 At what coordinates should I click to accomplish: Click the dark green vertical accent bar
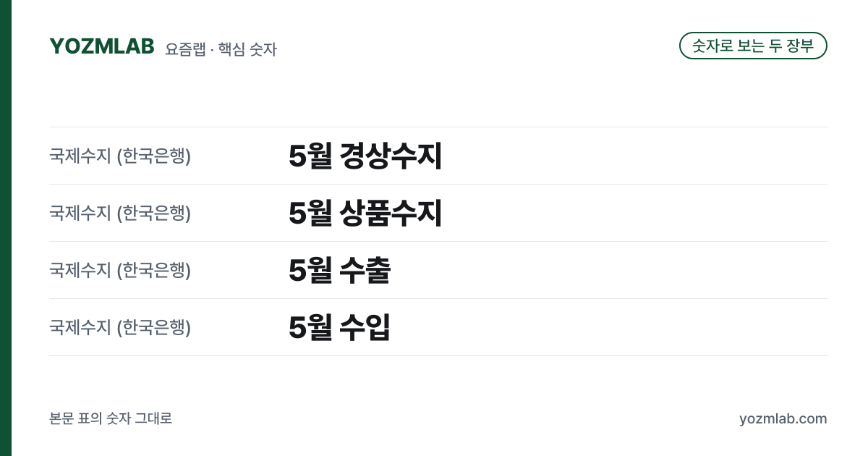click(x=6, y=228)
